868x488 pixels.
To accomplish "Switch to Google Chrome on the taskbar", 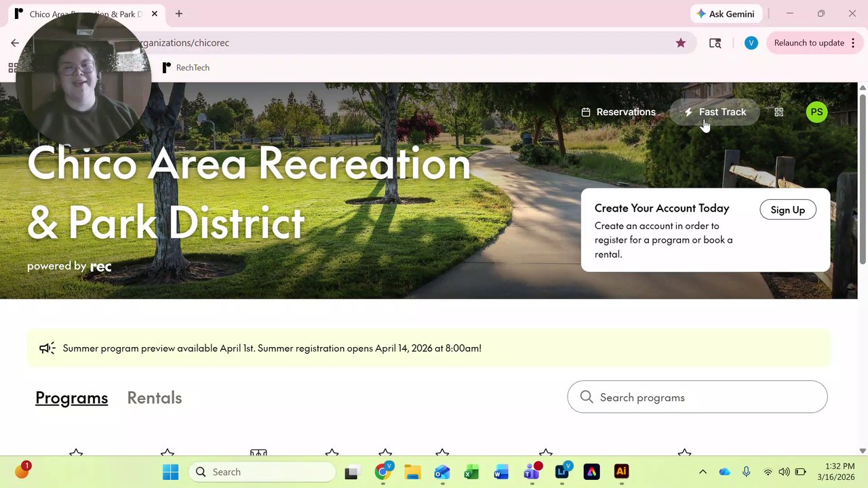I will (383, 472).
